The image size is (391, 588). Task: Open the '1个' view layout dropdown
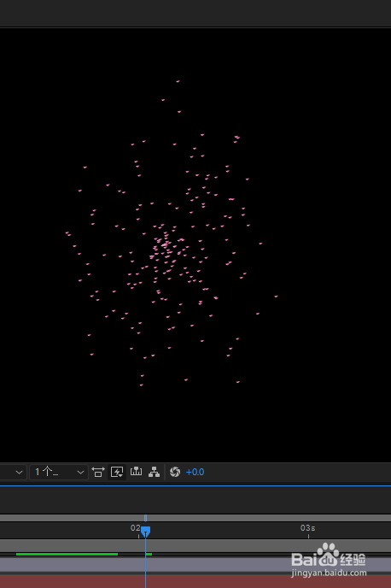click(x=59, y=472)
